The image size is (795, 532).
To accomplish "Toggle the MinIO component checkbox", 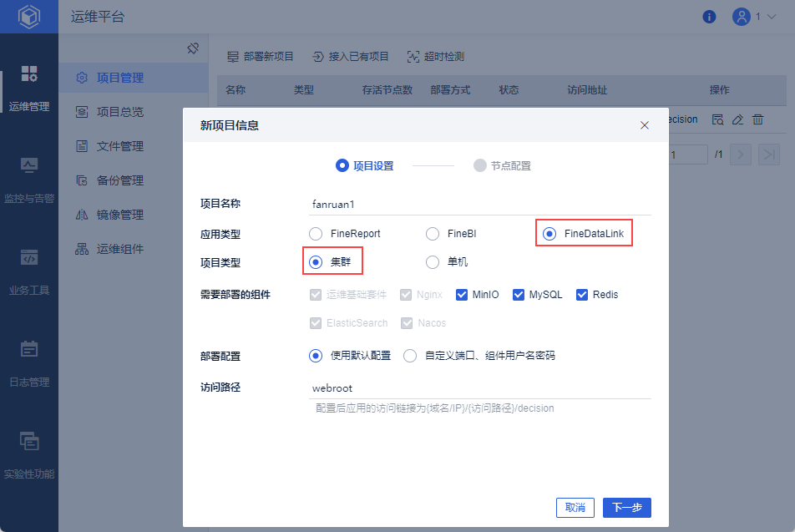I will tap(461, 295).
